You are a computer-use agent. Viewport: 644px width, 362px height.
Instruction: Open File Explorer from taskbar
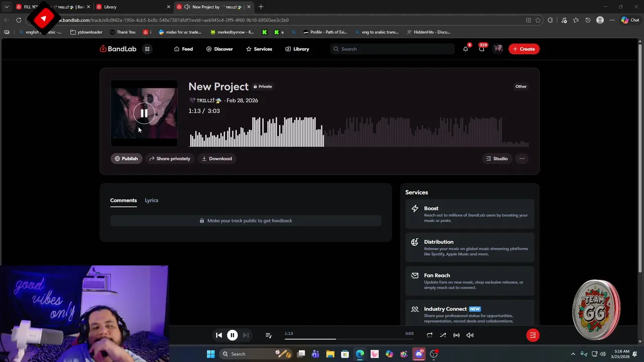click(x=330, y=354)
